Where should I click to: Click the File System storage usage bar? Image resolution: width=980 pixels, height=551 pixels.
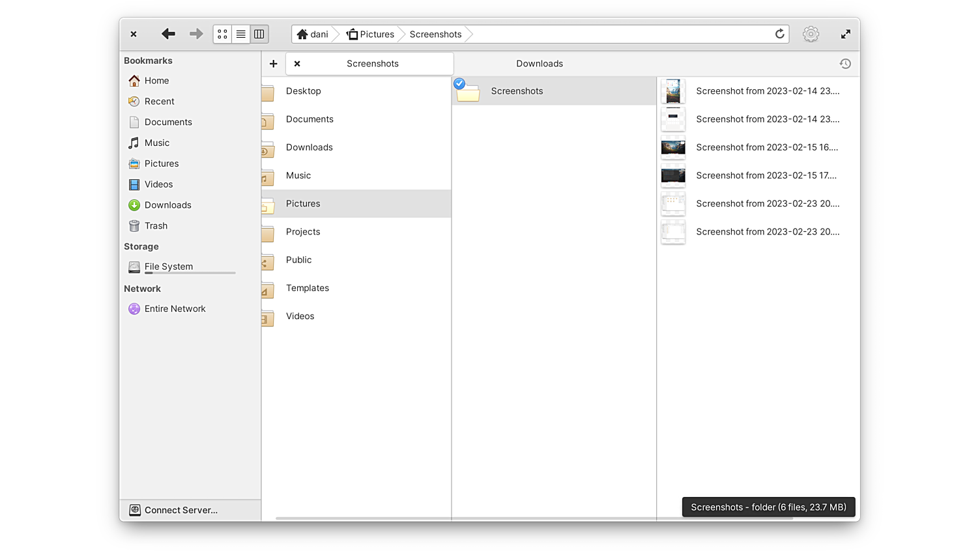point(190,274)
